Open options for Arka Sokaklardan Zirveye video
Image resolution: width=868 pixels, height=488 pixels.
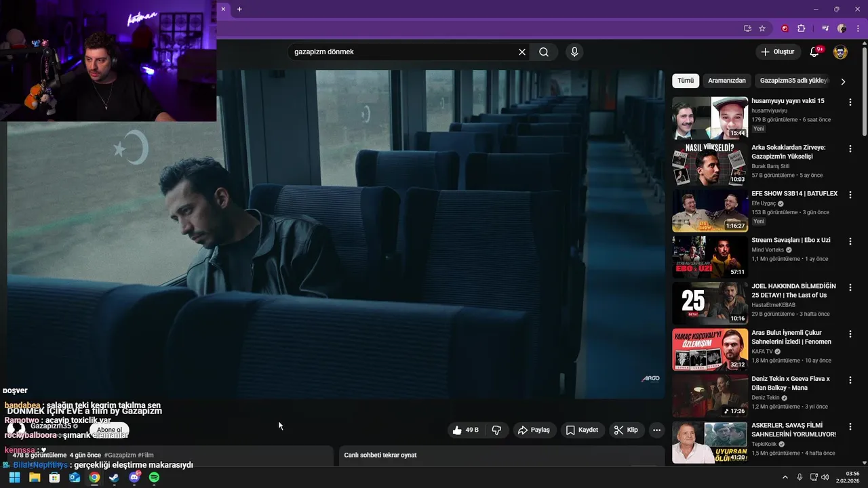coord(850,148)
